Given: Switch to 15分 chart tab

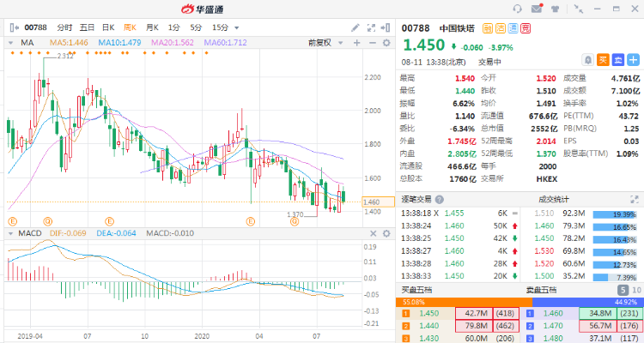Looking at the screenshot, I should tap(220, 27).
